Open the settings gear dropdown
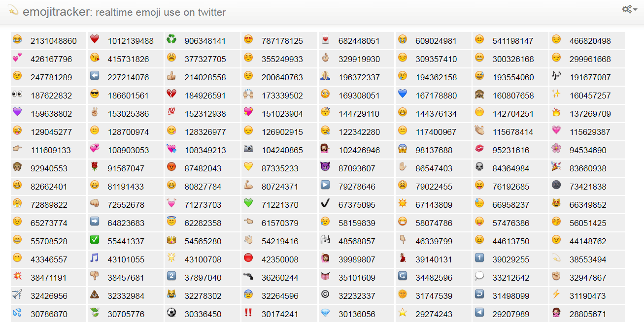 pyautogui.click(x=629, y=9)
